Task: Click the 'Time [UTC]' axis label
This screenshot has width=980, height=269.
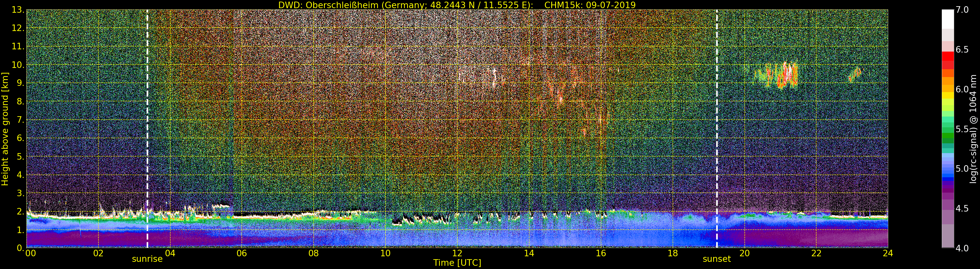Action: click(x=457, y=263)
